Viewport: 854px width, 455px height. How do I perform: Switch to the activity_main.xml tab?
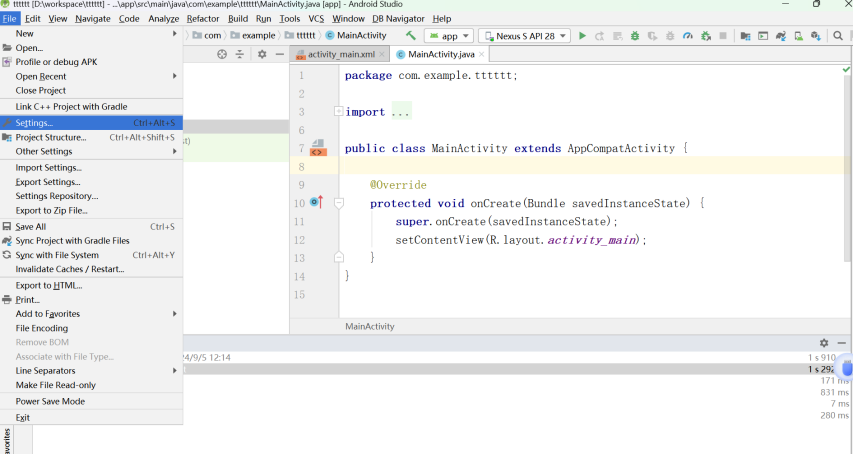click(341, 54)
